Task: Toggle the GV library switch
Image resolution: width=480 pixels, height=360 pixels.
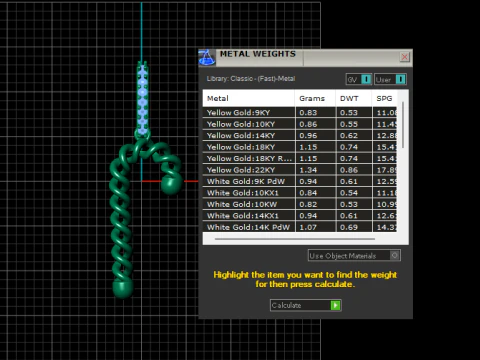Action: [x=359, y=79]
